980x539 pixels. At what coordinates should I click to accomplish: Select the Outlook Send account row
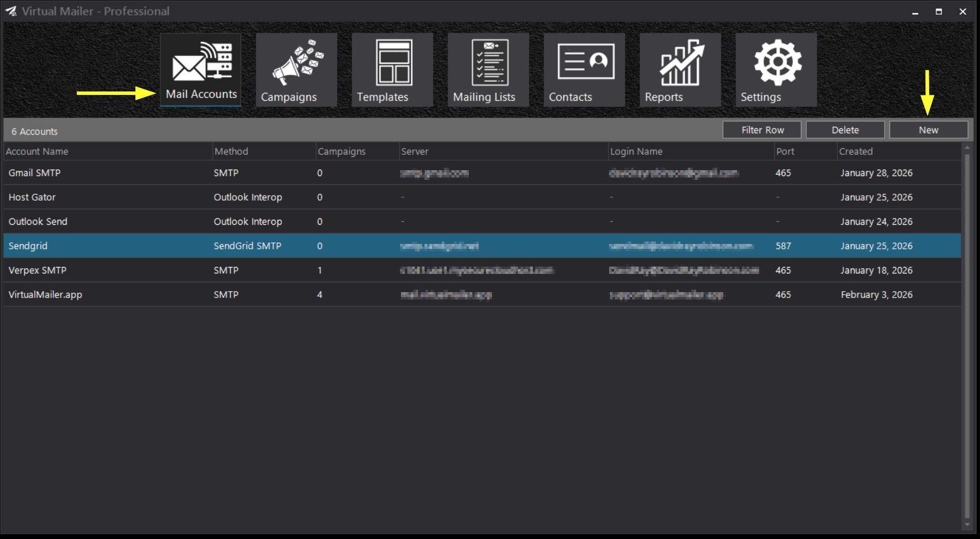click(x=482, y=221)
